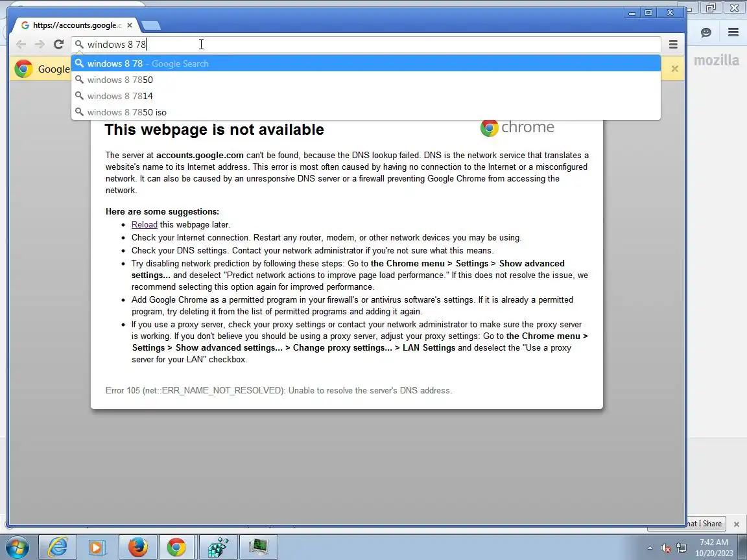Image resolution: width=747 pixels, height=560 pixels.
Task: Click the Error 105 message text
Action: (279, 390)
